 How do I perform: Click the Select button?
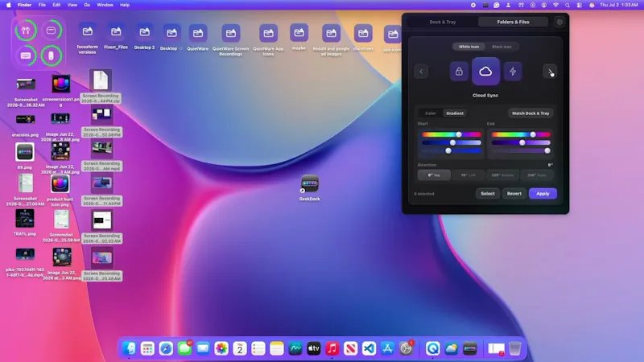(x=488, y=194)
